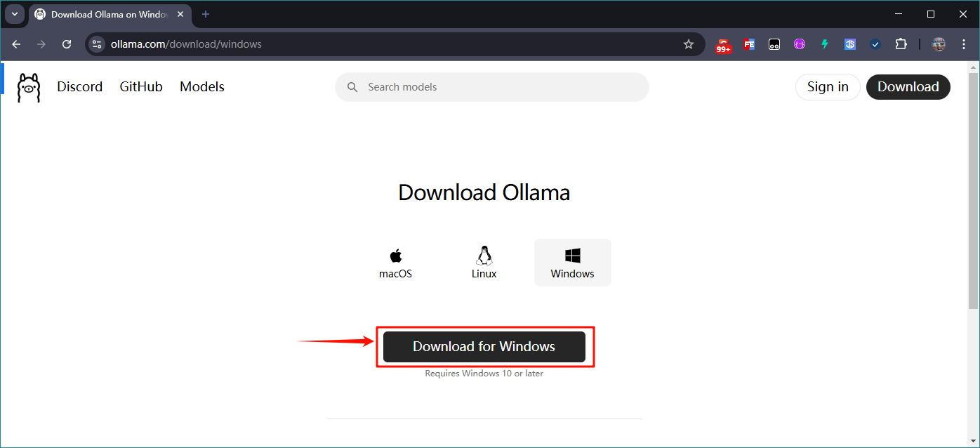This screenshot has height=448, width=980.
Task: Select the Windows platform option
Action: click(x=572, y=262)
